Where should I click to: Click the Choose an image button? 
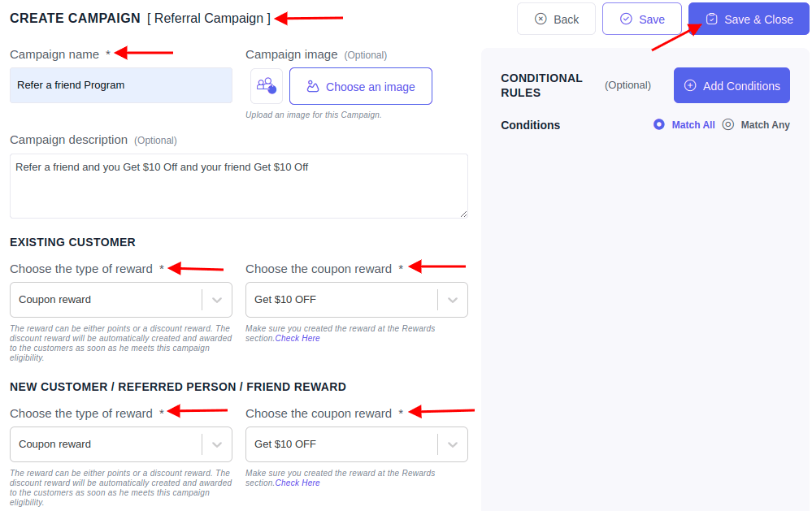point(360,85)
